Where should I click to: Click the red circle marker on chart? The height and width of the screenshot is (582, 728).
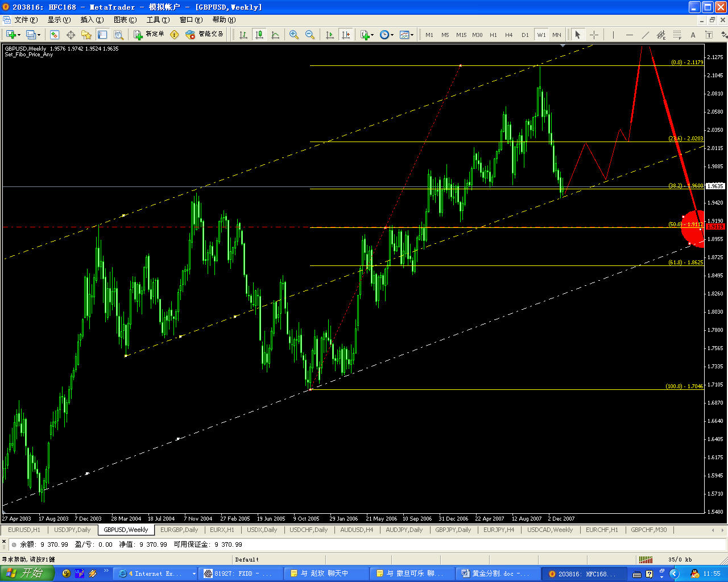(694, 228)
